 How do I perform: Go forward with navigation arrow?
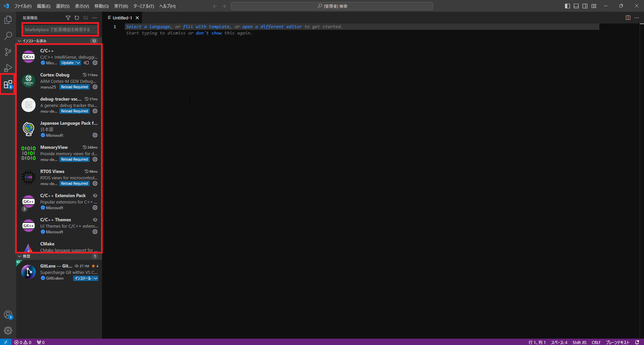click(x=224, y=6)
